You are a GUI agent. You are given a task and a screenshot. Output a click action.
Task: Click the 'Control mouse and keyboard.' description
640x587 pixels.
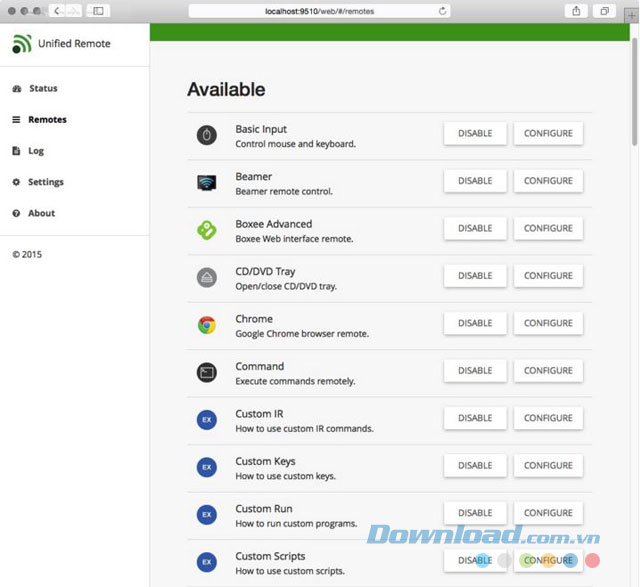pyautogui.click(x=296, y=144)
